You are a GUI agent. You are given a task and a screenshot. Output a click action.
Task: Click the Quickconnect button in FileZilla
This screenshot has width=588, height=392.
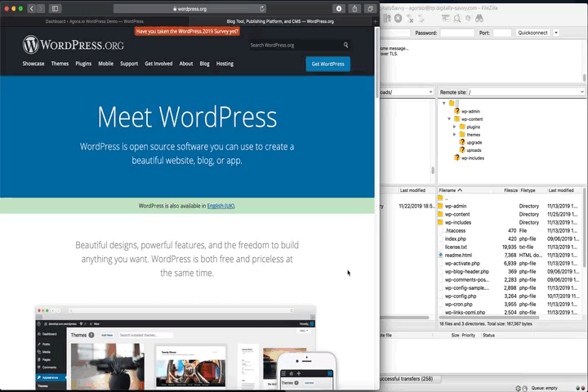(x=532, y=33)
